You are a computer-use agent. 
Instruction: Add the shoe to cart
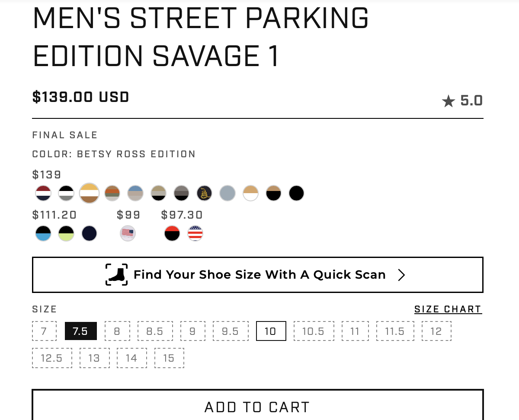pos(257,407)
